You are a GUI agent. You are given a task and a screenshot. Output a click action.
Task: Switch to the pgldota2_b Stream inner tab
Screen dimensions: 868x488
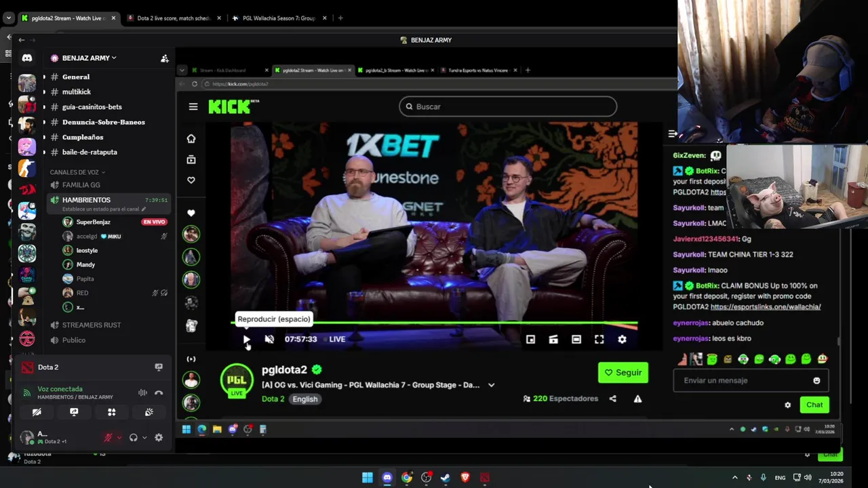coord(395,70)
